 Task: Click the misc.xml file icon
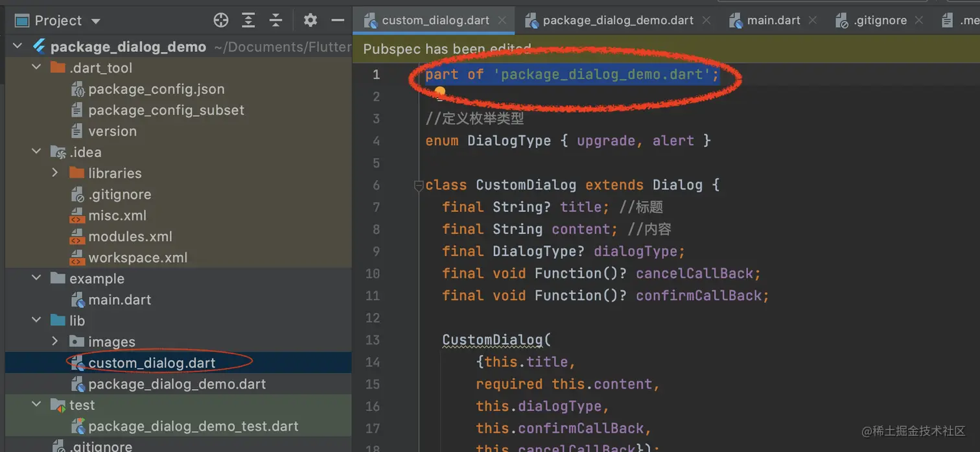coord(77,216)
